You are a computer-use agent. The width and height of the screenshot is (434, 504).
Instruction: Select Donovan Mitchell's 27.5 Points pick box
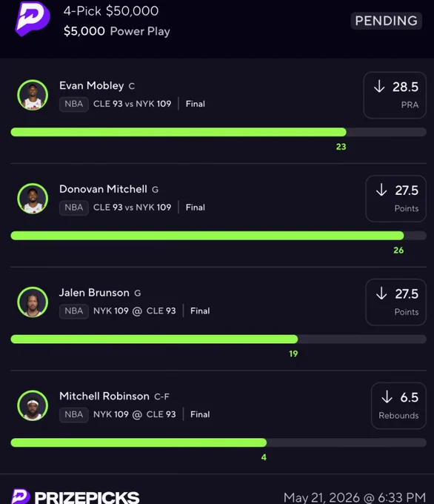point(395,199)
